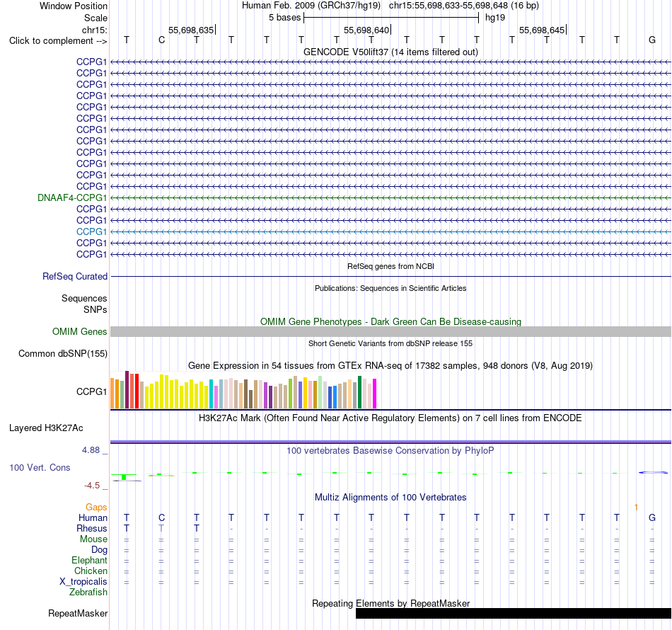Open the GENCODE V50lift37 track title
The width and height of the screenshot is (672, 630).
[x=390, y=52]
